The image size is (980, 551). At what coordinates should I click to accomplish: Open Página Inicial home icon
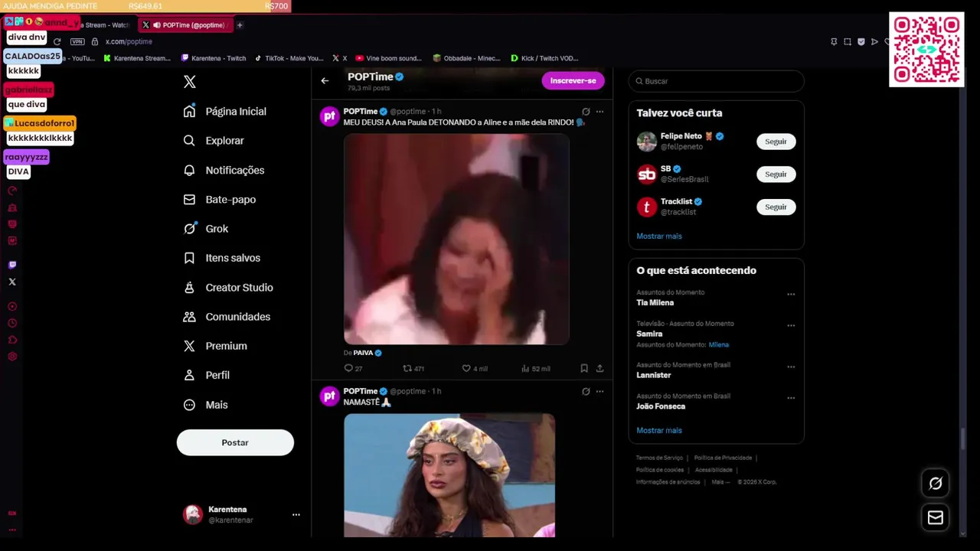point(189,111)
